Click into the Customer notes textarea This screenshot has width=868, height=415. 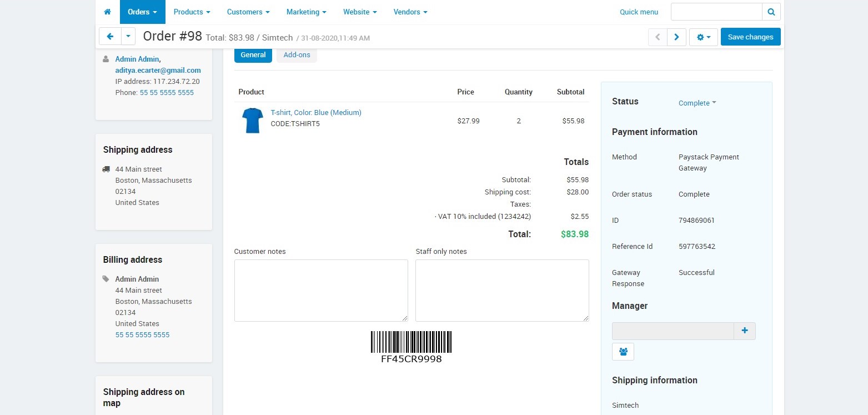click(321, 291)
